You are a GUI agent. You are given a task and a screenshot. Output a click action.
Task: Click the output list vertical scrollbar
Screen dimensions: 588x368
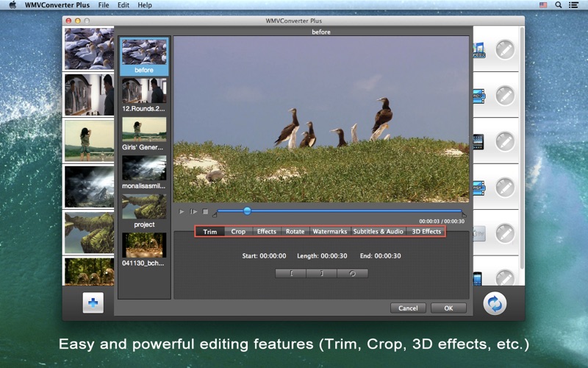pyautogui.click(x=522, y=149)
